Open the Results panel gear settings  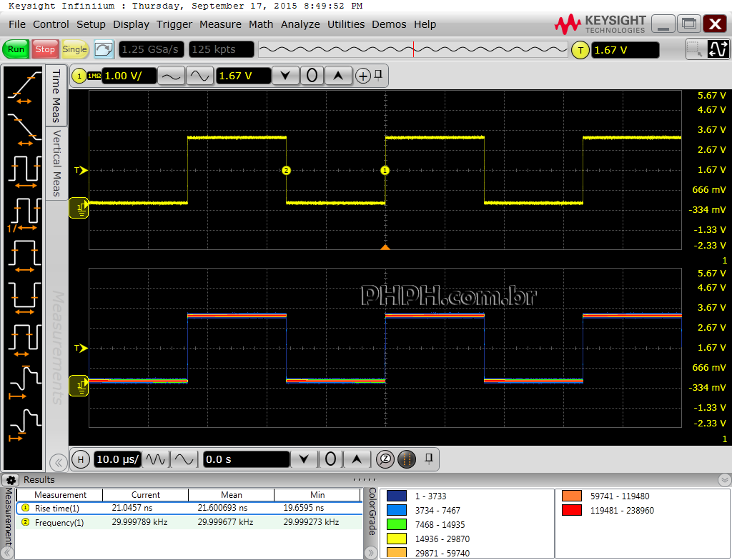click(11, 480)
